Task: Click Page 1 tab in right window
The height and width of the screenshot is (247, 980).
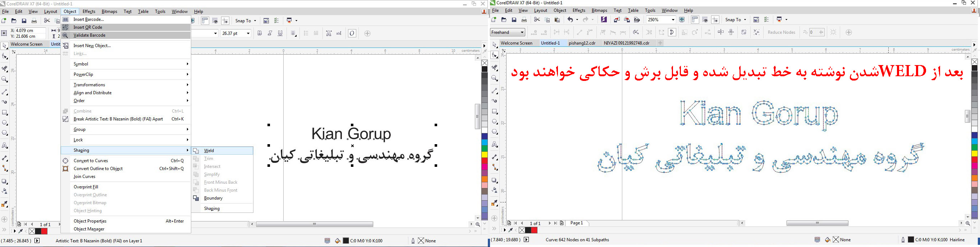Action: click(577, 223)
